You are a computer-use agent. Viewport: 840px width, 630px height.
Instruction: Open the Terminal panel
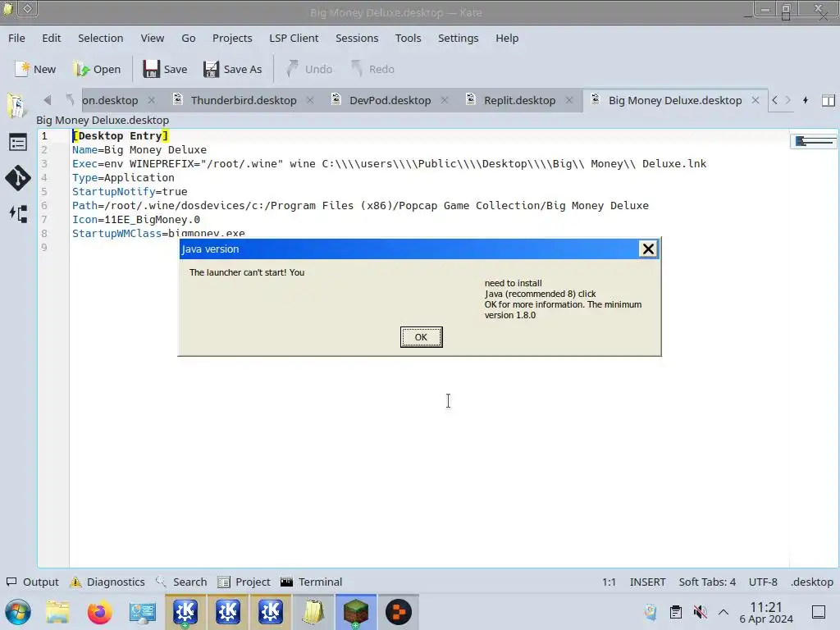[311, 582]
